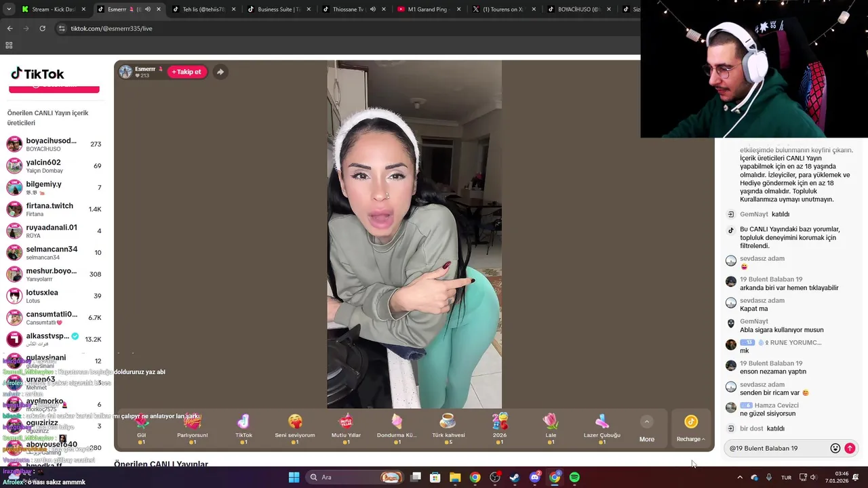868x488 pixels.
Task: Open File Explorer from taskbar
Action: (455, 477)
